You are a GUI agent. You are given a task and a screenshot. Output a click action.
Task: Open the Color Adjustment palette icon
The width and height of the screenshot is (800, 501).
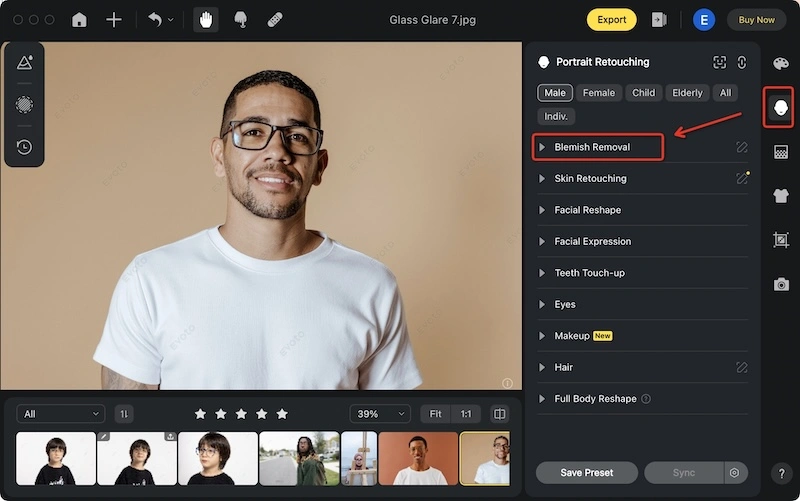pyautogui.click(x=781, y=64)
